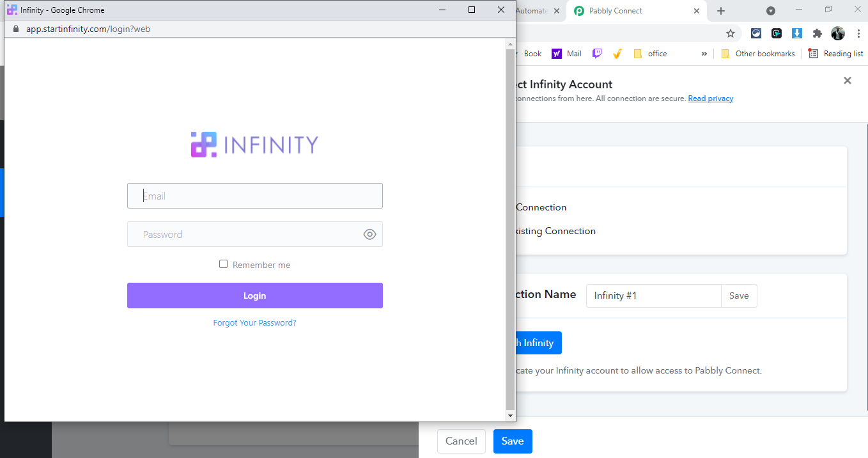Open the yellow checkmark bookmark
Image resolution: width=868 pixels, height=458 pixels.
(617, 54)
